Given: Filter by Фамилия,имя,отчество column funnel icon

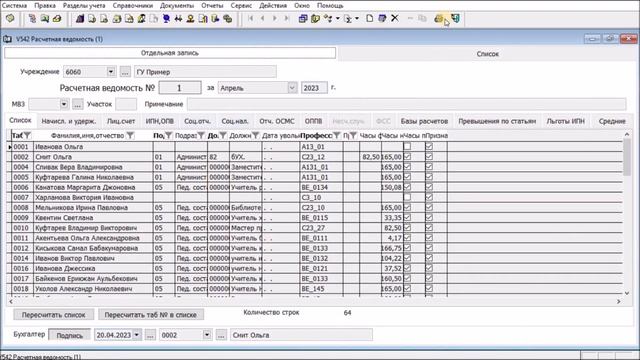Looking at the screenshot, I should pos(130,136).
